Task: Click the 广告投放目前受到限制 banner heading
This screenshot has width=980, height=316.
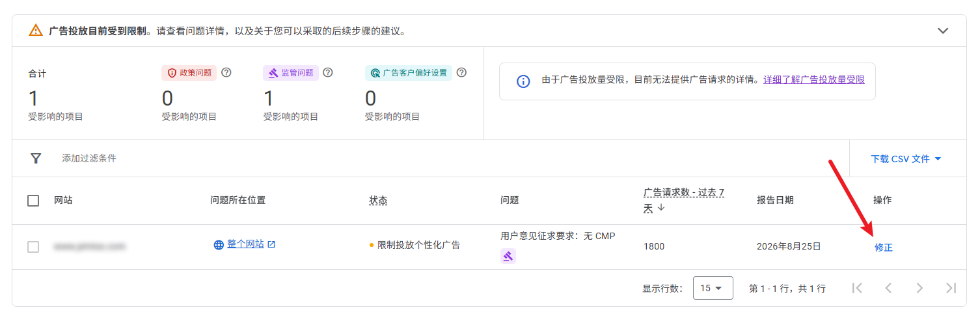Action: pyautogui.click(x=97, y=31)
